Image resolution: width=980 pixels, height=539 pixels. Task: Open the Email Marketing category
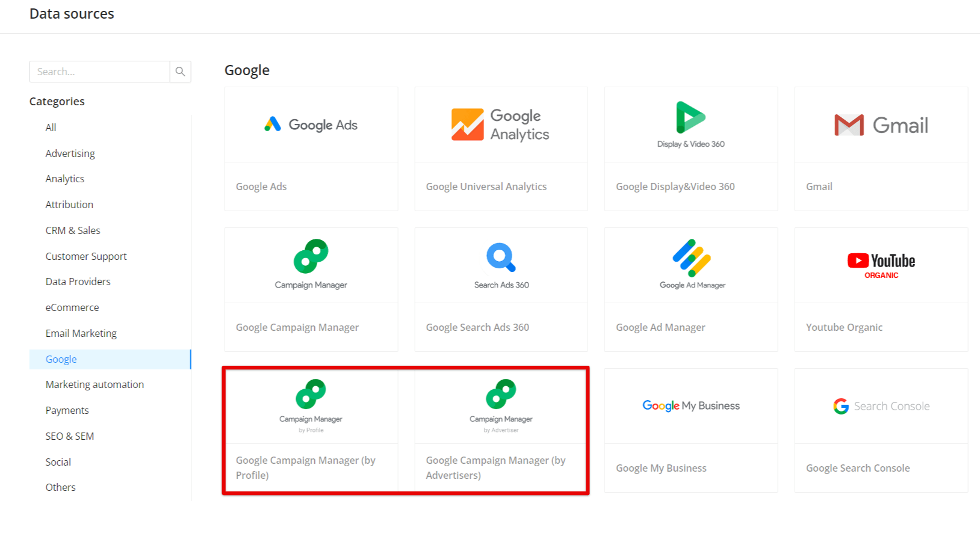(81, 333)
